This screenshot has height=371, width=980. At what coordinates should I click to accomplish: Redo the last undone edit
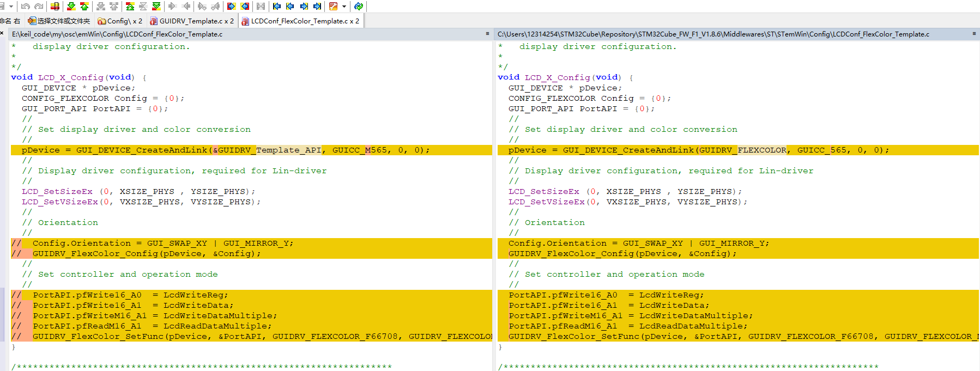(x=39, y=6)
